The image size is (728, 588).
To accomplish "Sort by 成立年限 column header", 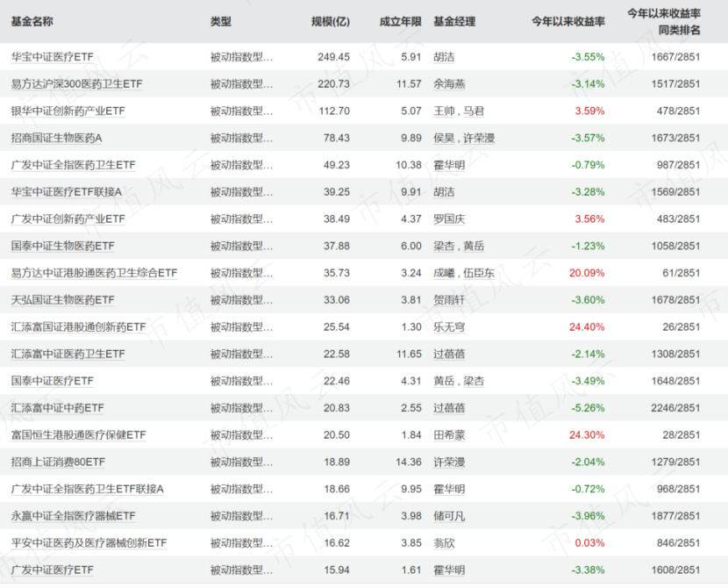I will pos(400,21).
